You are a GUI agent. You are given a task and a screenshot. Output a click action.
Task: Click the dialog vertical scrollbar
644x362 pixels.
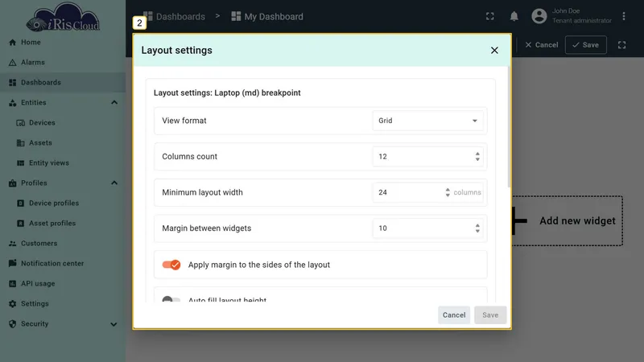point(510,127)
